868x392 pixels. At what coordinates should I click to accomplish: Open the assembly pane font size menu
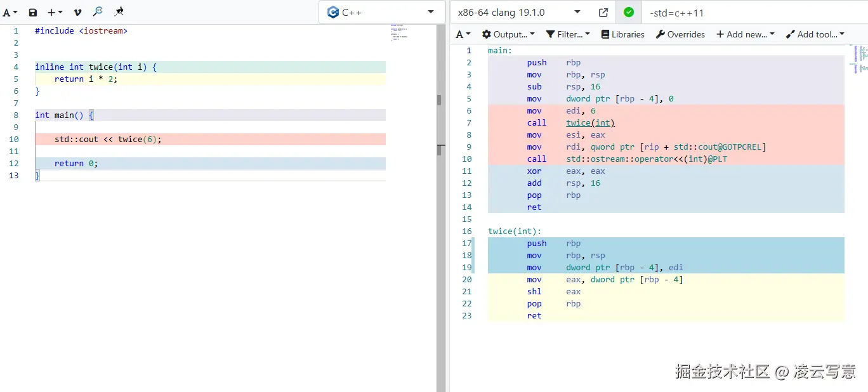pos(463,34)
